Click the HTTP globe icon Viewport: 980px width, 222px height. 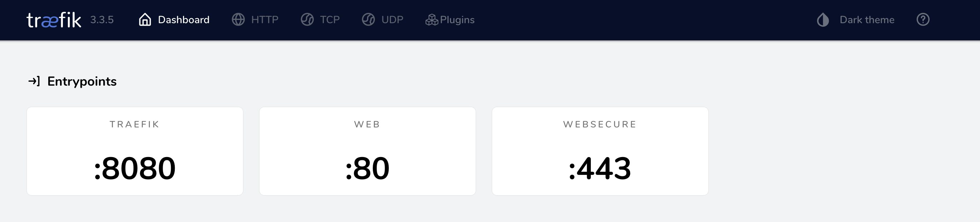pyautogui.click(x=238, y=19)
